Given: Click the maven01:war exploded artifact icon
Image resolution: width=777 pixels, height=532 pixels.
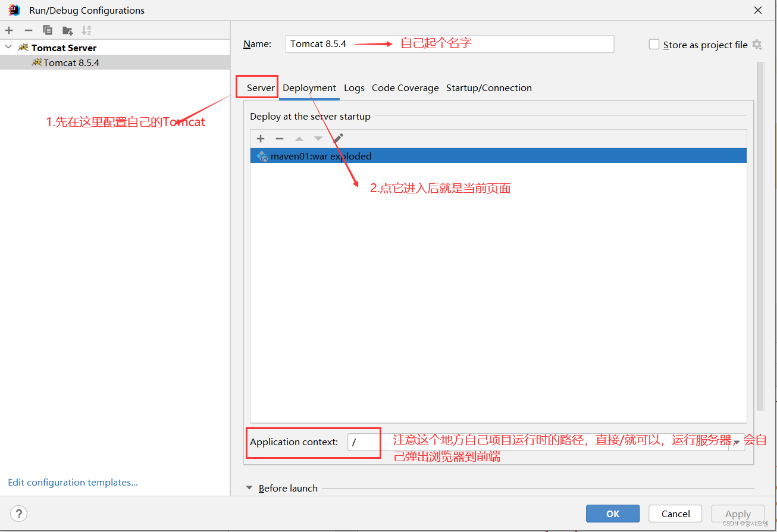Looking at the screenshot, I should tap(262, 157).
